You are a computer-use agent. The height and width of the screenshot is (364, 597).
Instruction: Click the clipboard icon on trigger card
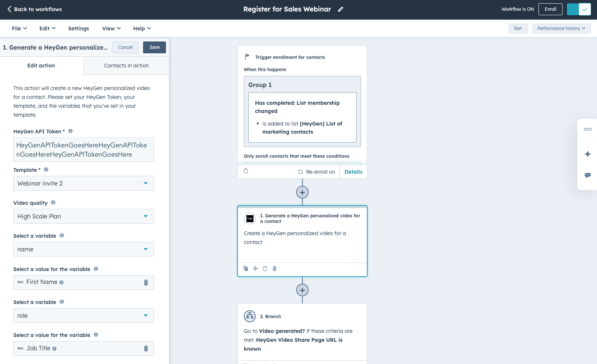(246, 171)
